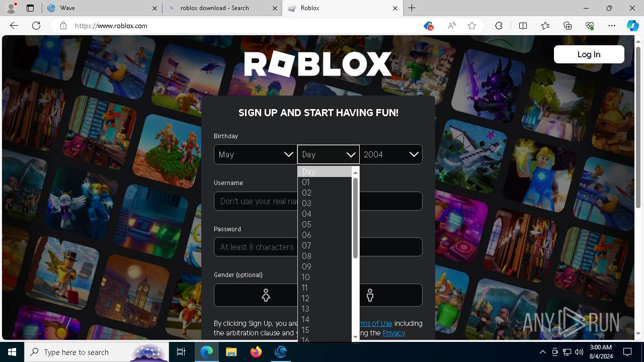Switch to the Wave tab
Screen dimensions: 644x362
[102, 8]
